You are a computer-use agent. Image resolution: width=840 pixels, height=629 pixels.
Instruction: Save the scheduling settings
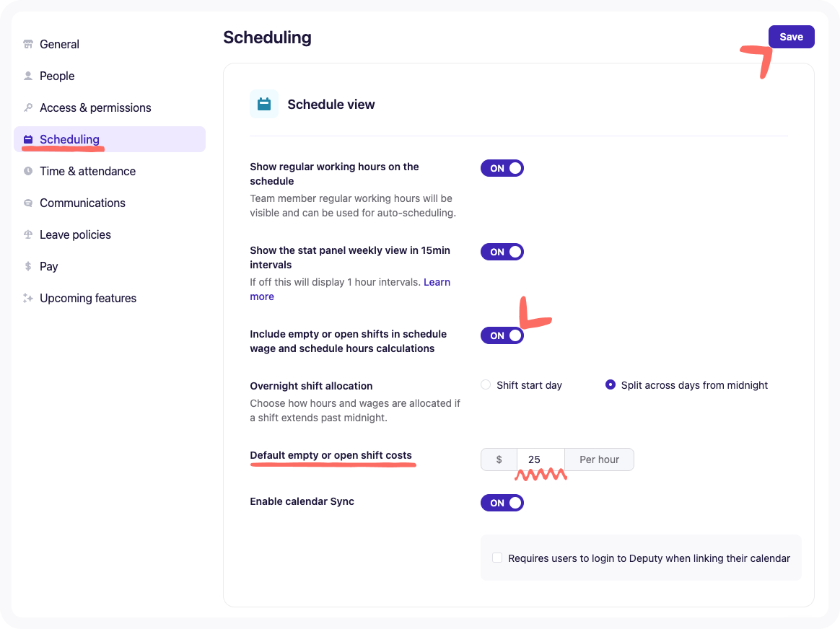(791, 37)
